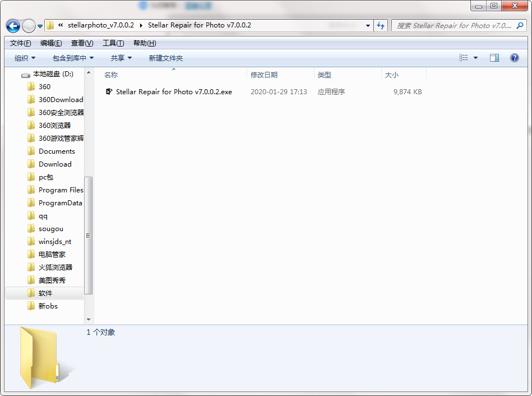The image size is (532, 396).
Task: Click the 9,874 KB size value
Action: (x=408, y=91)
